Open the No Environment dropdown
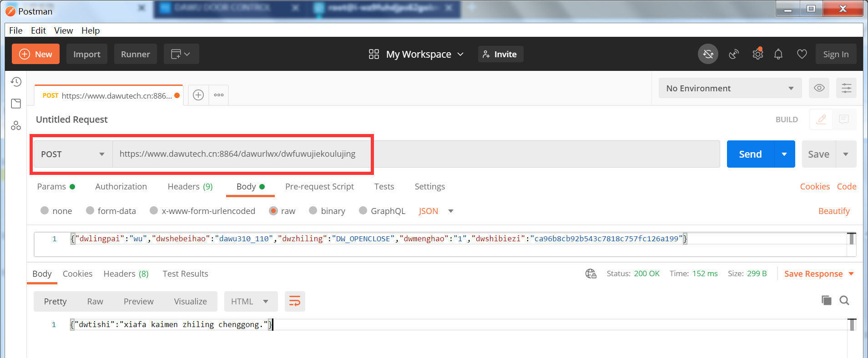 coord(730,88)
